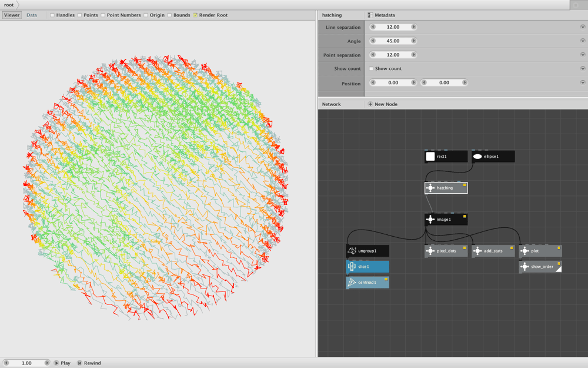Click the show_order node icon
This screenshot has height=368, width=588.
(x=524, y=267)
